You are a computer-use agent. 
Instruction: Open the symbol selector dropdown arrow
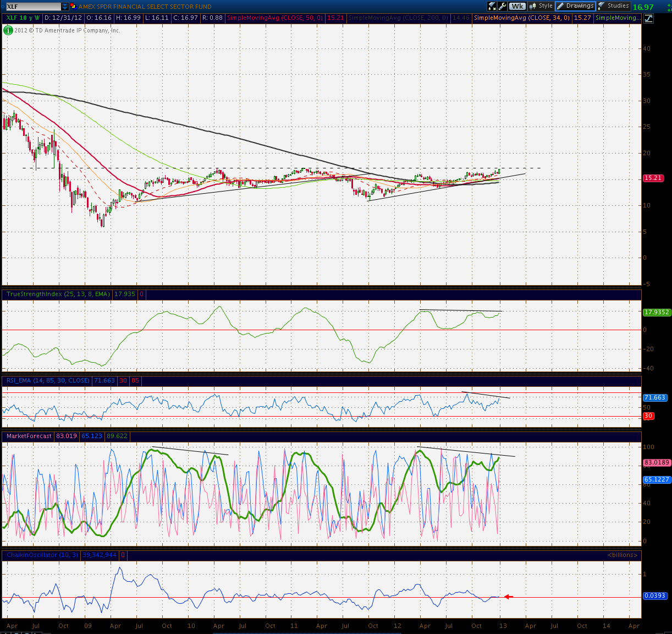point(65,7)
